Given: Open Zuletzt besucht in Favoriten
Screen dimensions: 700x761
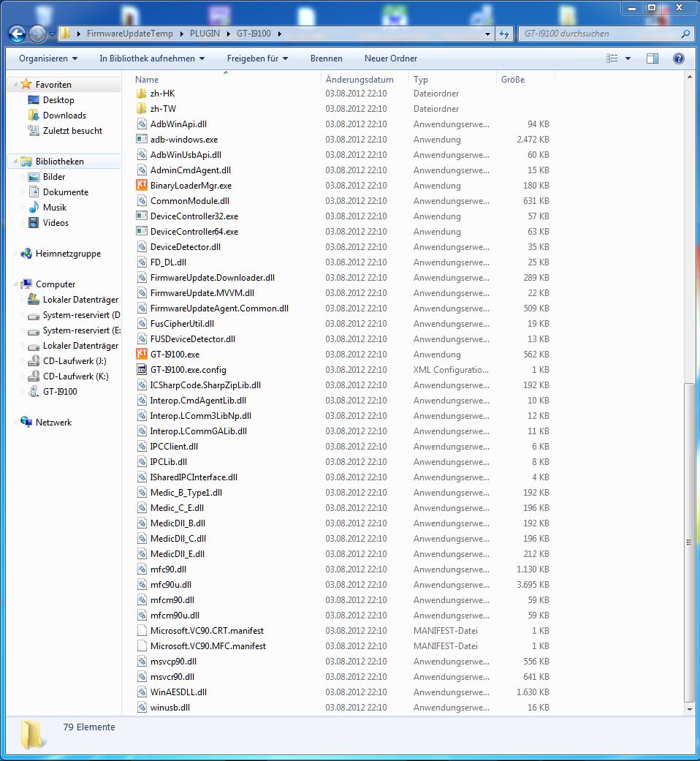Looking at the screenshot, I should (x=72, y=131).
